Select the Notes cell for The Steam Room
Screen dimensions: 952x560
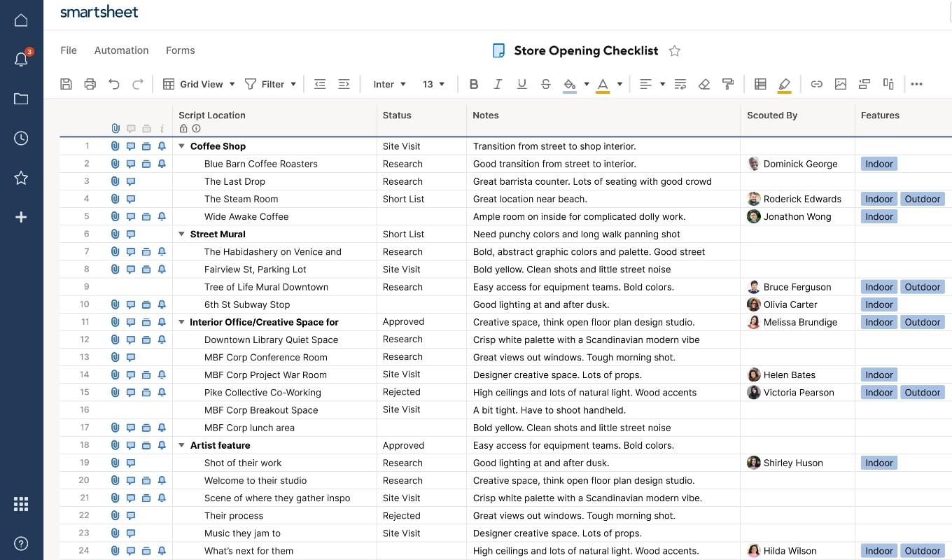click(602, 199)
